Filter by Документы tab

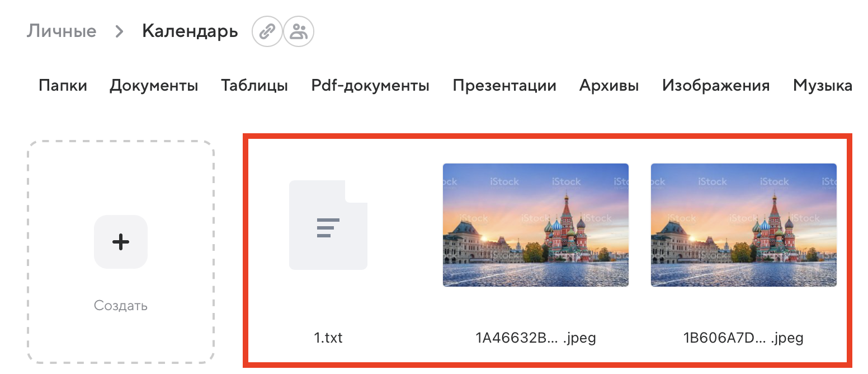(154, 86)
